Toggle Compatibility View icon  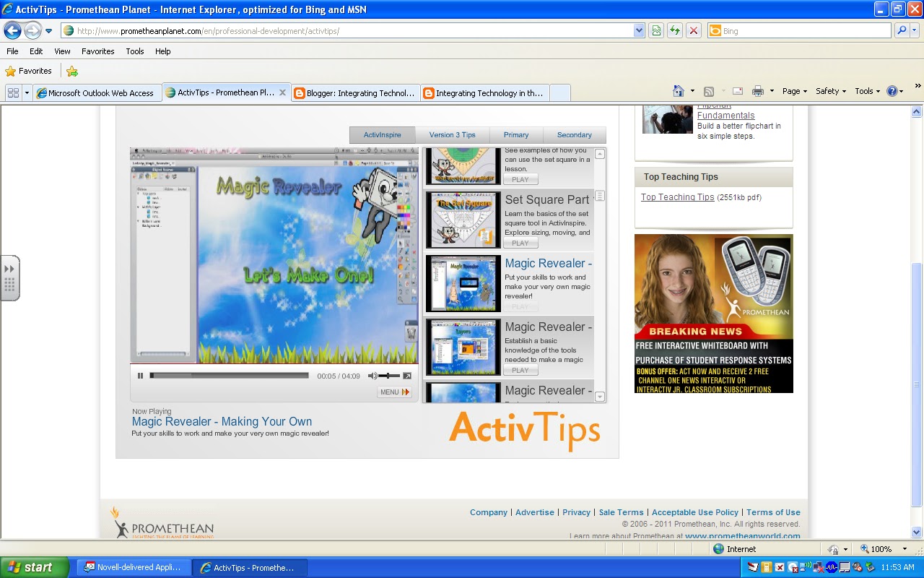pyautogui.click(x=656, y=30)
